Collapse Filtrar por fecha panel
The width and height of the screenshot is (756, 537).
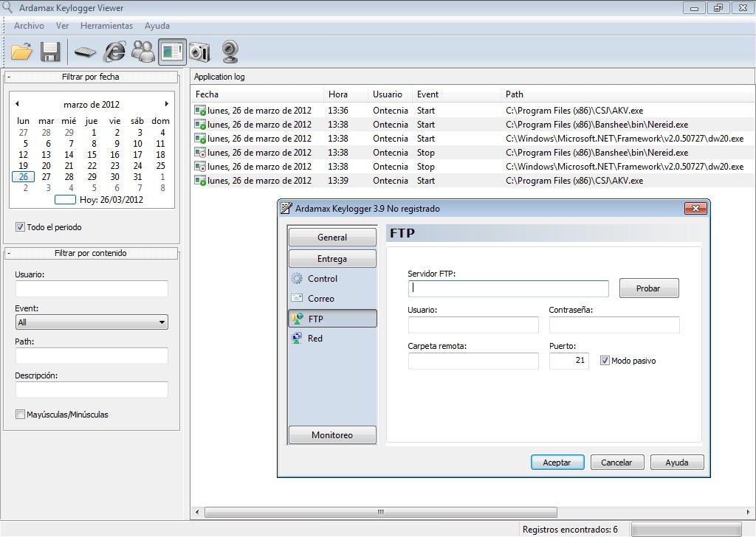point(9,77)
